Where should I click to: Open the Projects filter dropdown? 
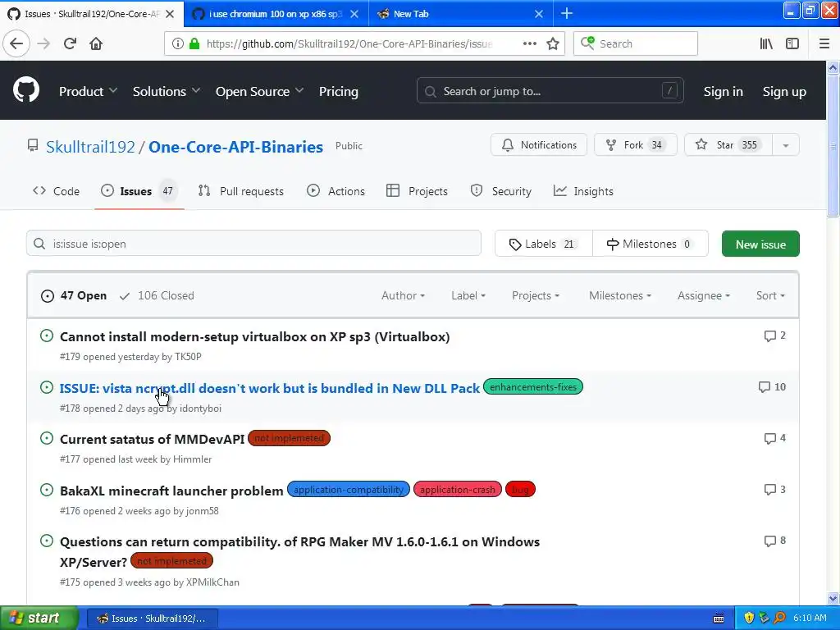click(x=535, y=295)
